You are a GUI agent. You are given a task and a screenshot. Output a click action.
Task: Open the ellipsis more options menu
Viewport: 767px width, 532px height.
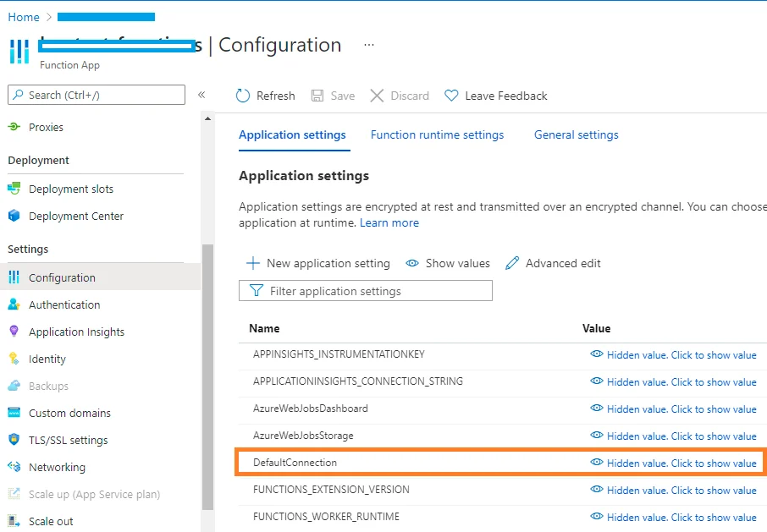pyautogui.click(x=368, y=45)
